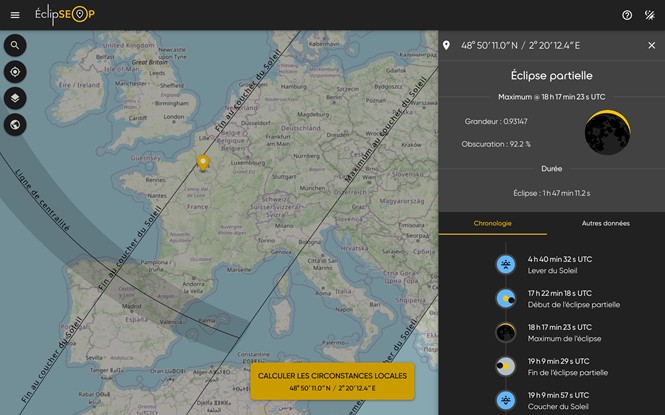Click the yellow location pin on map
The height and width of the screenshot is (415, 665).
[203, 162]
